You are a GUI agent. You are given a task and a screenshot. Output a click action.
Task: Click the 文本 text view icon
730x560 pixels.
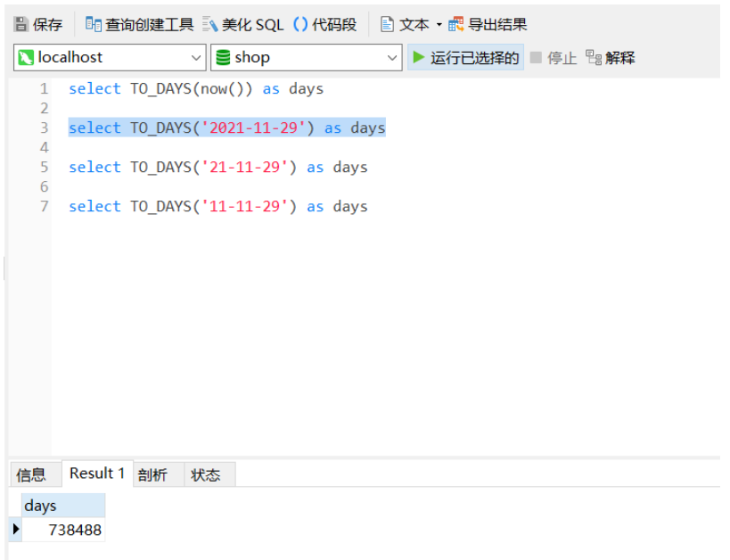point(388,24)
